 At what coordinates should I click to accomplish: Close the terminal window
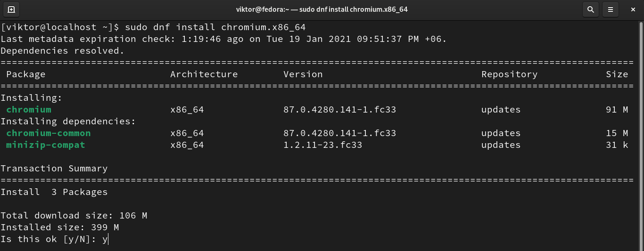(632, 9)
